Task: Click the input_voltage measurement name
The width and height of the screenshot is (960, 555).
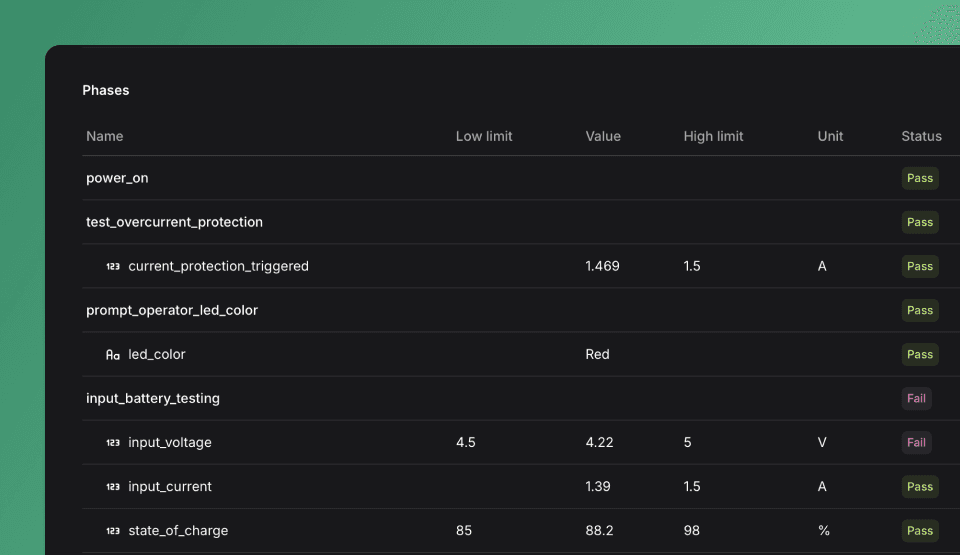Action: tap(170, 443)
